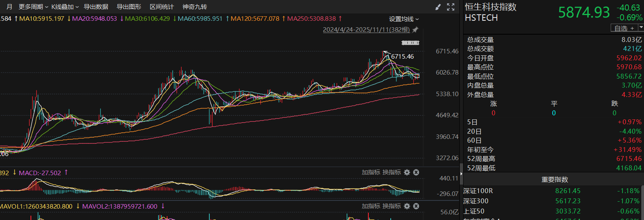The height and width of the screenshot is (220, 644).
Task: Click 加指标 in MACD panel
Action: tap(371, 172)
